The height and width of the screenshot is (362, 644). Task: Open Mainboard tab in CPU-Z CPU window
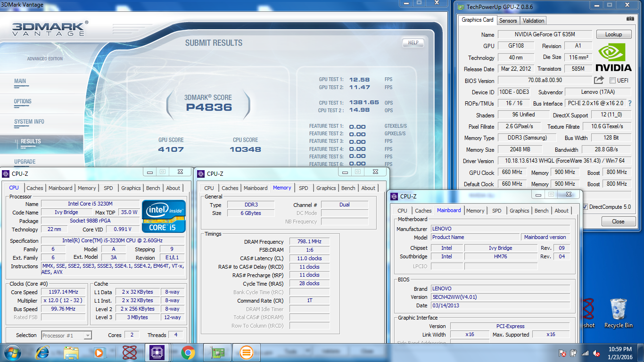click(61, 188)
